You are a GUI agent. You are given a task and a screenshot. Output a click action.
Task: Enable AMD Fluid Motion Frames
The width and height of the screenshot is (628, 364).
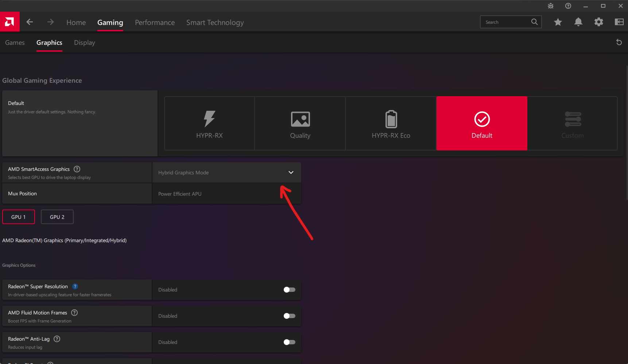(289, 316)
